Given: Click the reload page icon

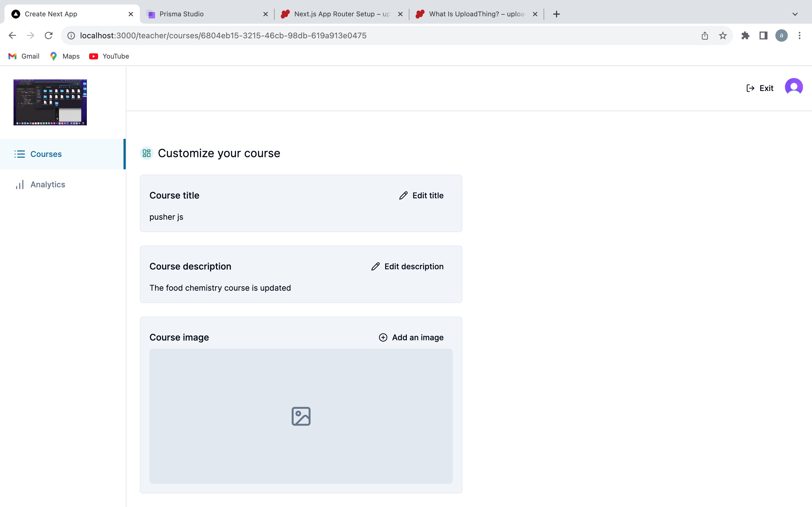Looking at the screenshot, I should coord(49,35).
